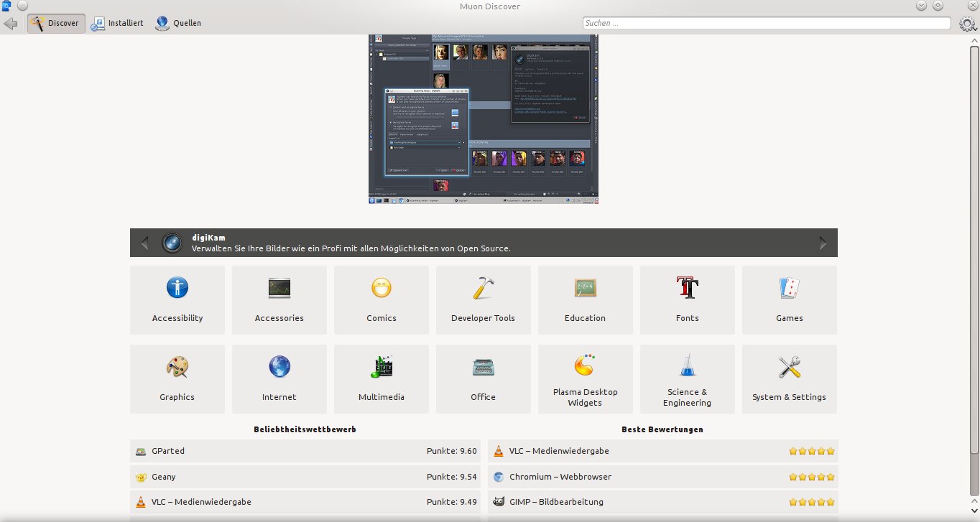
Task: Open the Comics category icon
Action: pyautogui.click(x=382, y=288)
